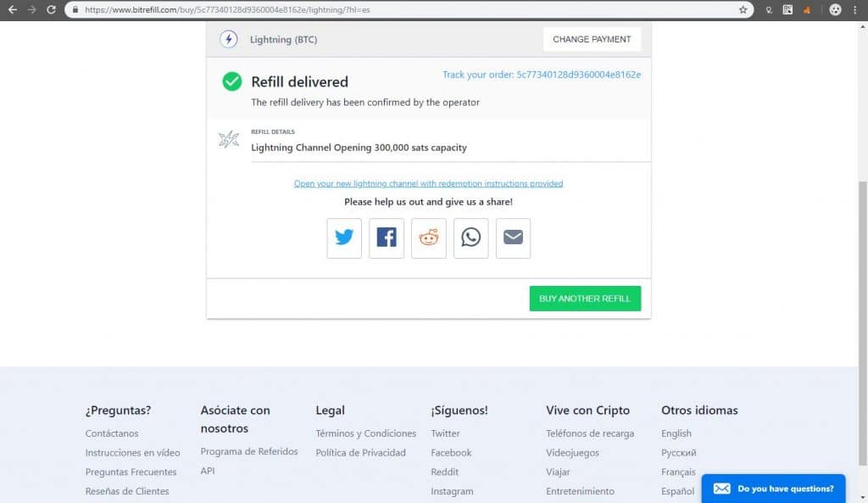Share via WhatsApp icon button
The width and height of the screenshot is (868, 503).
point(471,238)
